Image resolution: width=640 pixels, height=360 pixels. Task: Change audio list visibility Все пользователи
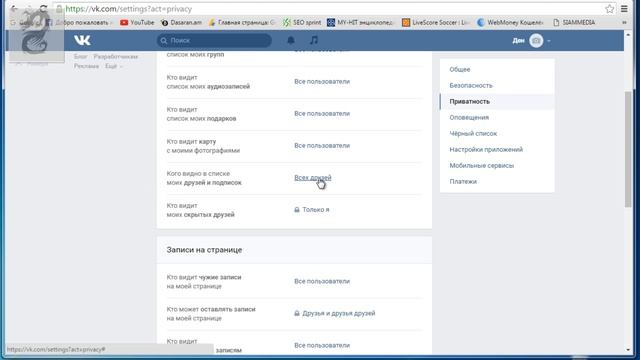pos(322,81)
